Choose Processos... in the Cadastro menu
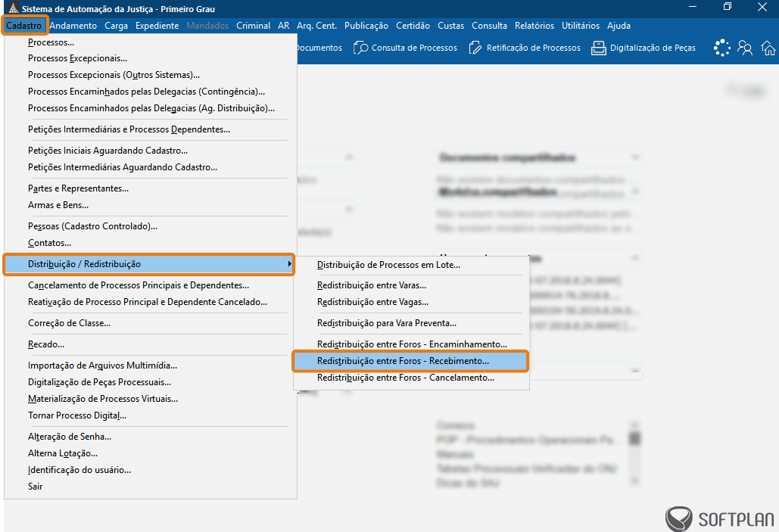Screen dimensions: 779x532 pyautogui.click(x=151, y=42)
